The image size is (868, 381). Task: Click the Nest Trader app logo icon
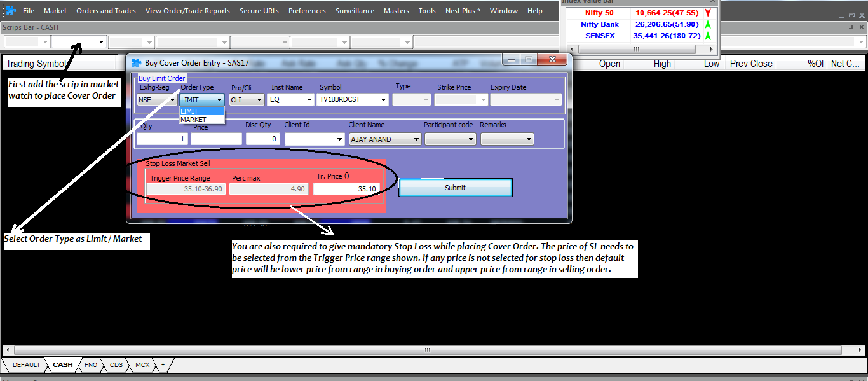click(x=10, y=11)
